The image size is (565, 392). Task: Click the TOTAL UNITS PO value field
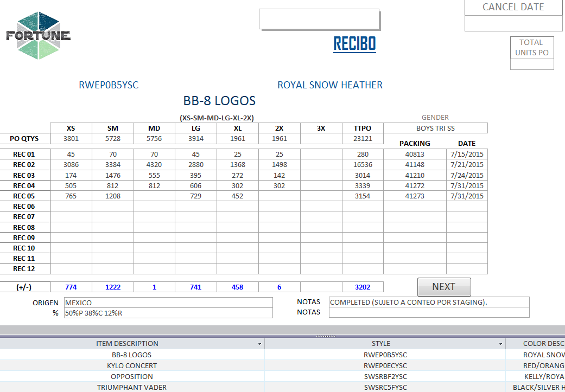click(x=532, y=65)
